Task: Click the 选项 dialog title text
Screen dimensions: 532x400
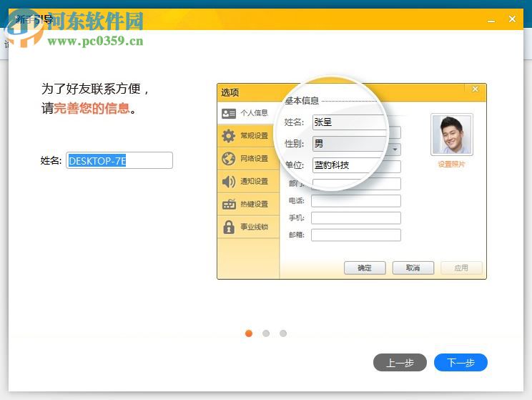Action: (230, 92)
